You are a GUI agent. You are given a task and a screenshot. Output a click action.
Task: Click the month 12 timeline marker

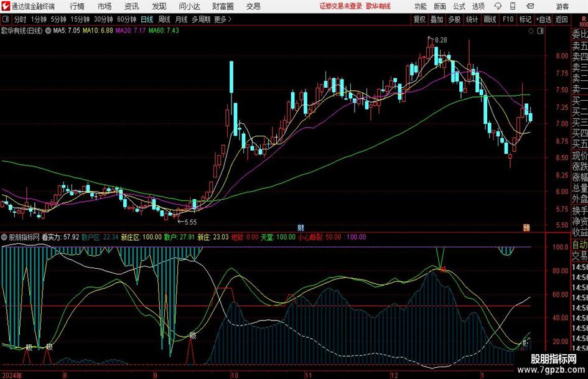pos(394,375)
